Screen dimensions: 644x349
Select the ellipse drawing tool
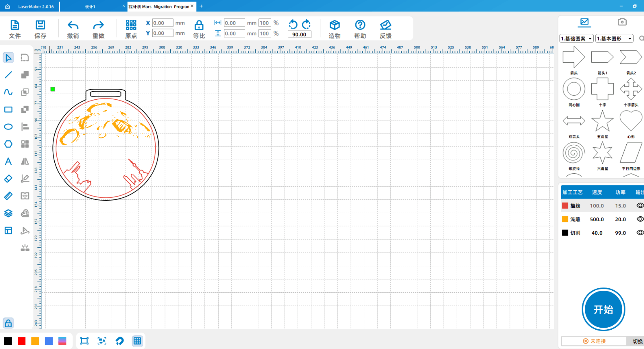[8, 127]
